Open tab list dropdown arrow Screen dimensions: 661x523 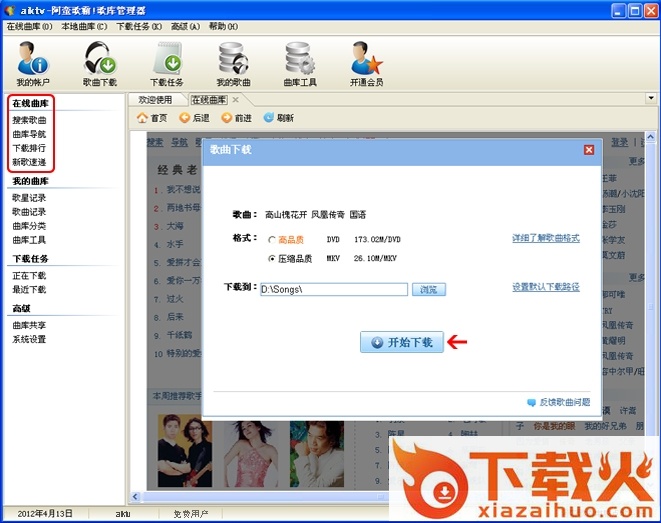(651, 98)
